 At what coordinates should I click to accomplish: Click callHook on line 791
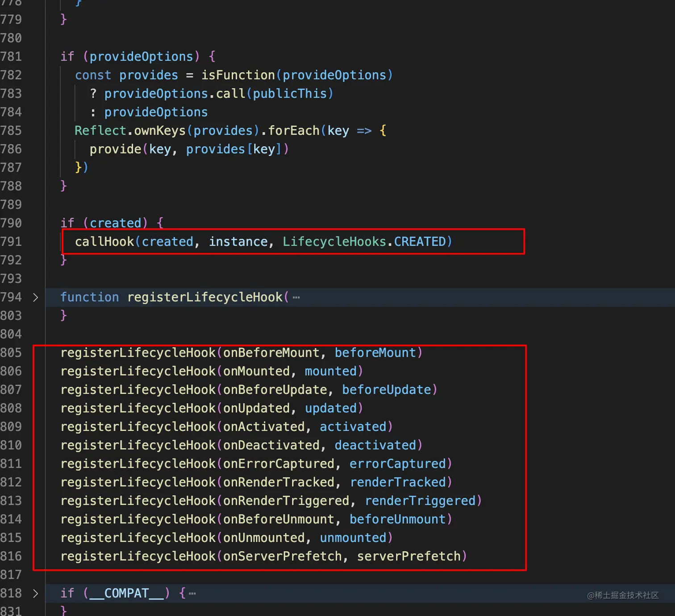104,241
